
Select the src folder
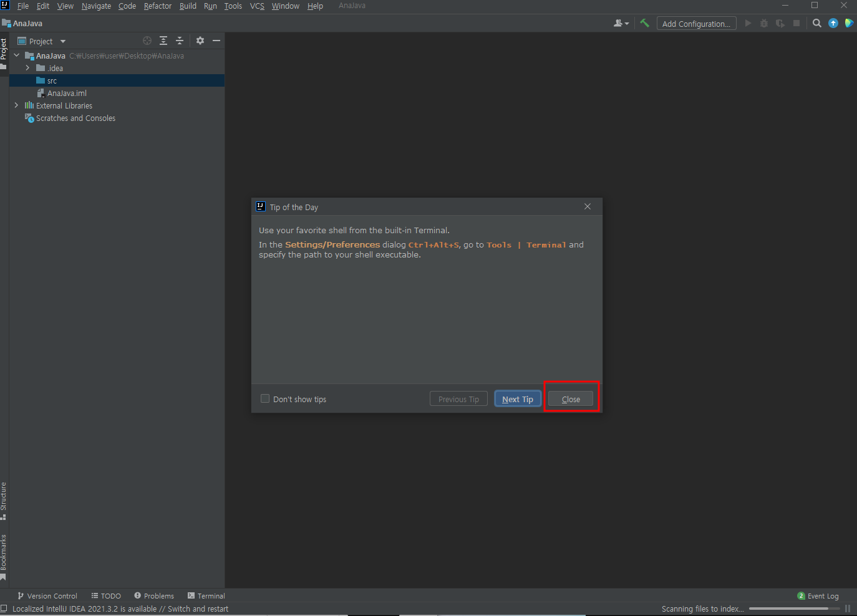(117, 80)
